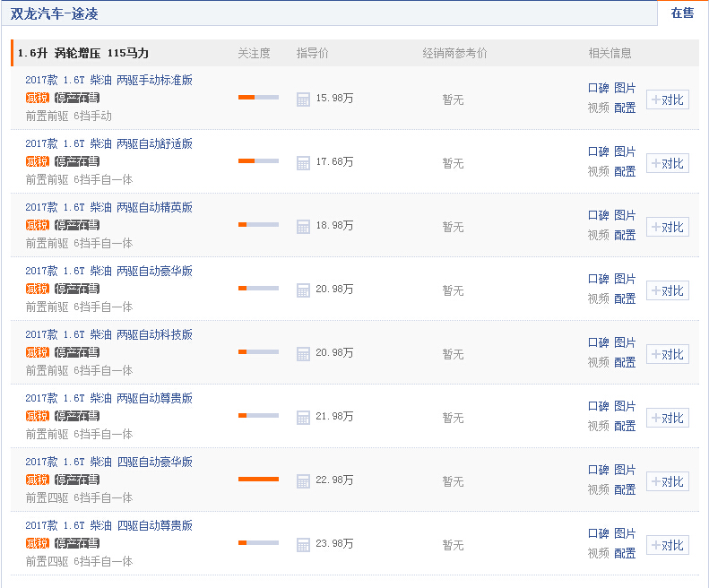709x588 pixels.
Task: Open 口碑 for 两驱自动尊贵版
Action: click(598, 406)
